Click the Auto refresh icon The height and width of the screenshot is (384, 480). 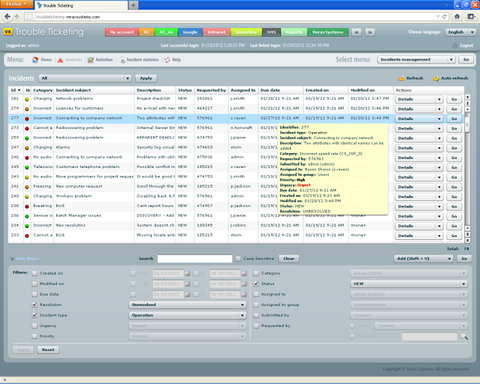436,78
